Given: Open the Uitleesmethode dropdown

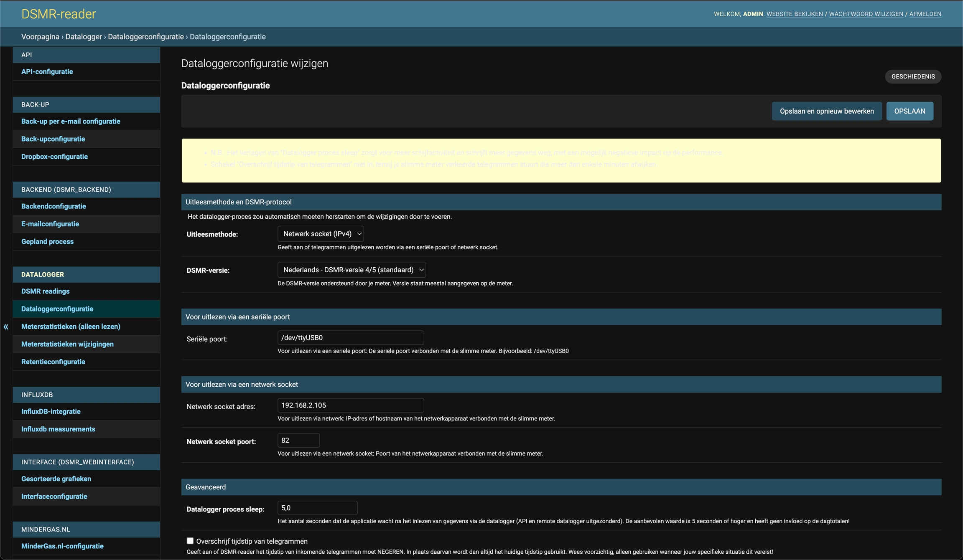Looking at the screenshot, I should click(321, 234).
